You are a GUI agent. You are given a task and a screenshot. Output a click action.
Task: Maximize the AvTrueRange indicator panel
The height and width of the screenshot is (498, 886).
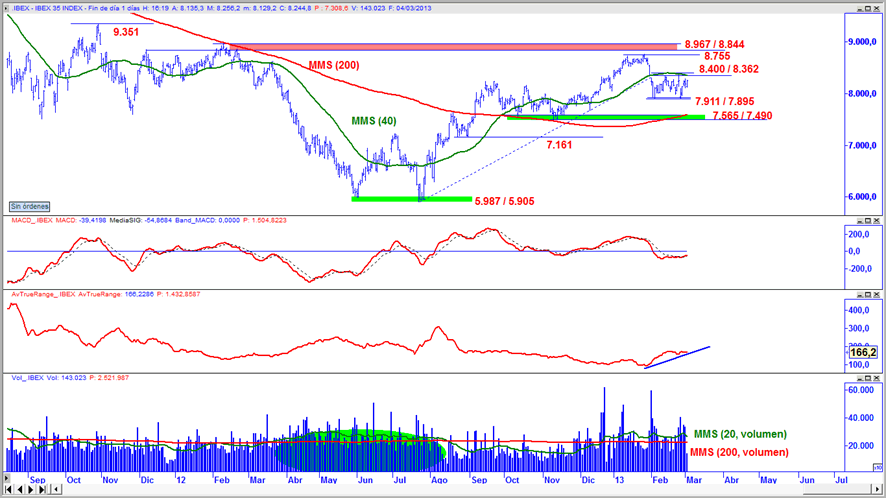pyautogui.click(x=868, y=294)
